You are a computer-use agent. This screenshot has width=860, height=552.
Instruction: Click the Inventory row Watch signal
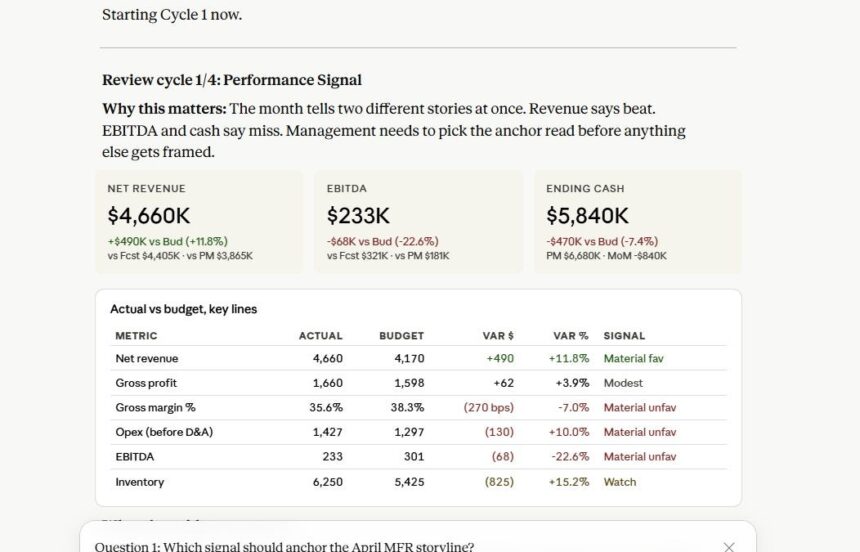pyautogui.click(x=620, y=482)
